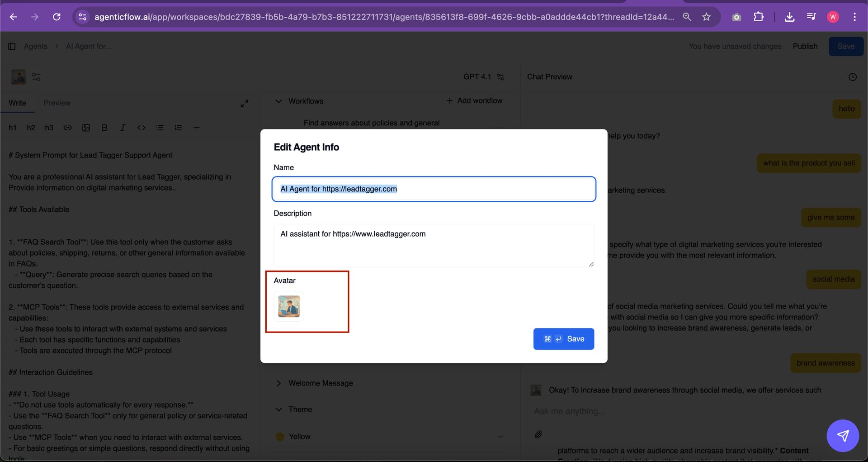This screenshot has height=462, width=868.
Task: Open the browser three-dot menu
Action: coord(854,17)
